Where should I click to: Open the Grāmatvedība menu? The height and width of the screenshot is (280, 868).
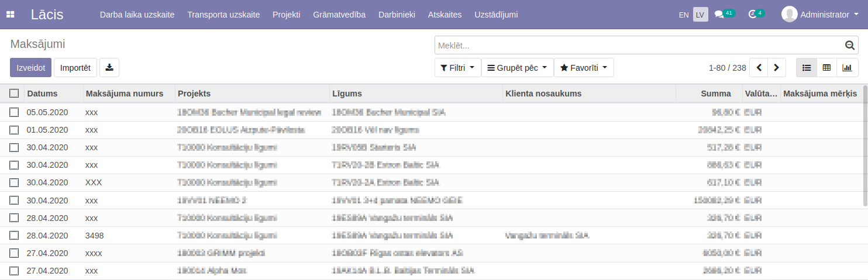click(339, 15)
